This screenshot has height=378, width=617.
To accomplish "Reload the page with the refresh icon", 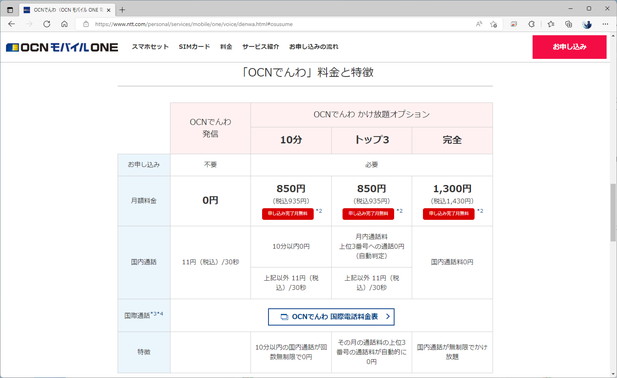I will [x=46, y=24].
